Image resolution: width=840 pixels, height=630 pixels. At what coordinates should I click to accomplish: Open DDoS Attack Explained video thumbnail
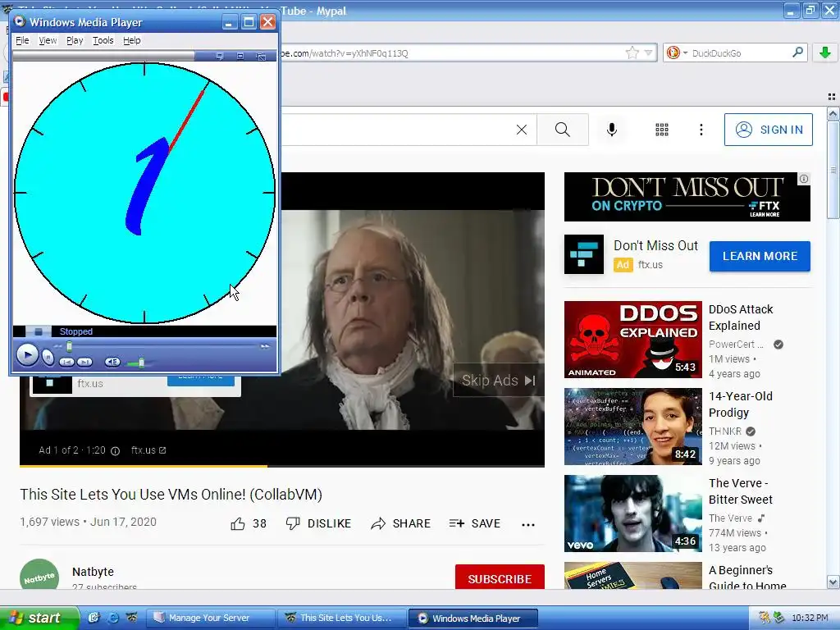coord(632,340)
